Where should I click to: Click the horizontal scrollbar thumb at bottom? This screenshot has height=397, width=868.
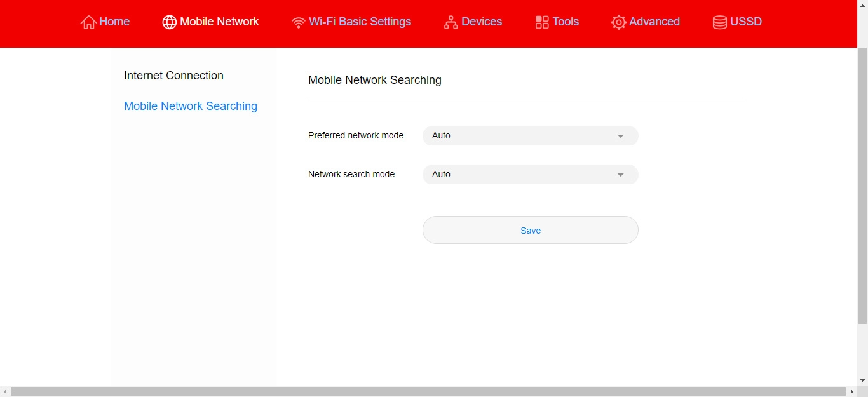point(428,392)
